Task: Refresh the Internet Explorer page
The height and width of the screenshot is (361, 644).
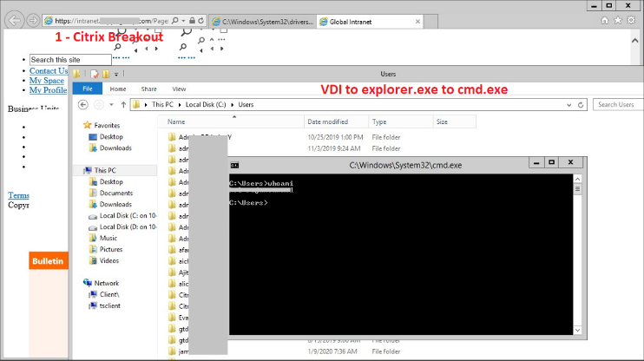Action: pyautogui.click(x=200, y=21)
